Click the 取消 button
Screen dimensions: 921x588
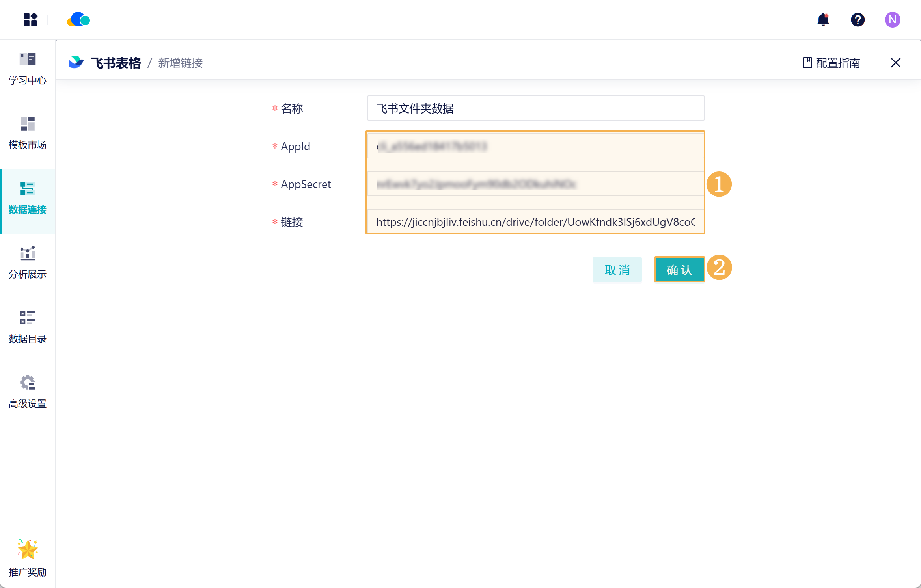(x=617, y=270)
